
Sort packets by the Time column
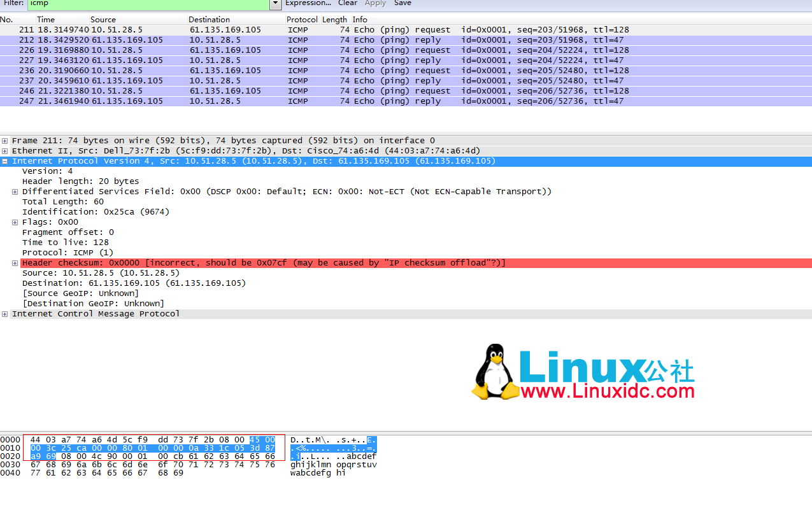pyautogui.click(x=46, y=19)
